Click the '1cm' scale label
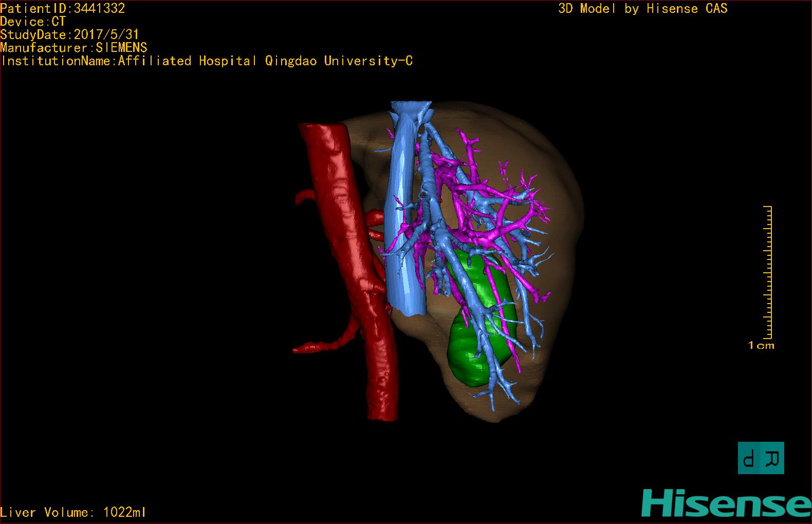The width and height of the screenshot is (812, 524). coord(761,346)
